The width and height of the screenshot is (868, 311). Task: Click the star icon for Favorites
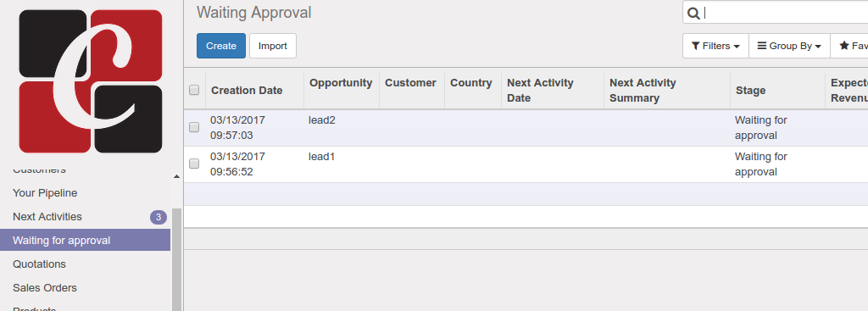[844, 46]
